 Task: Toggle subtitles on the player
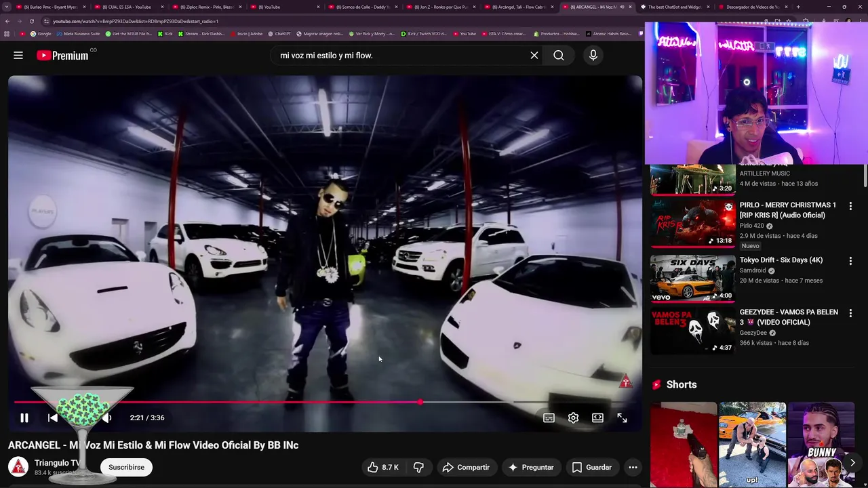[549, 418]
